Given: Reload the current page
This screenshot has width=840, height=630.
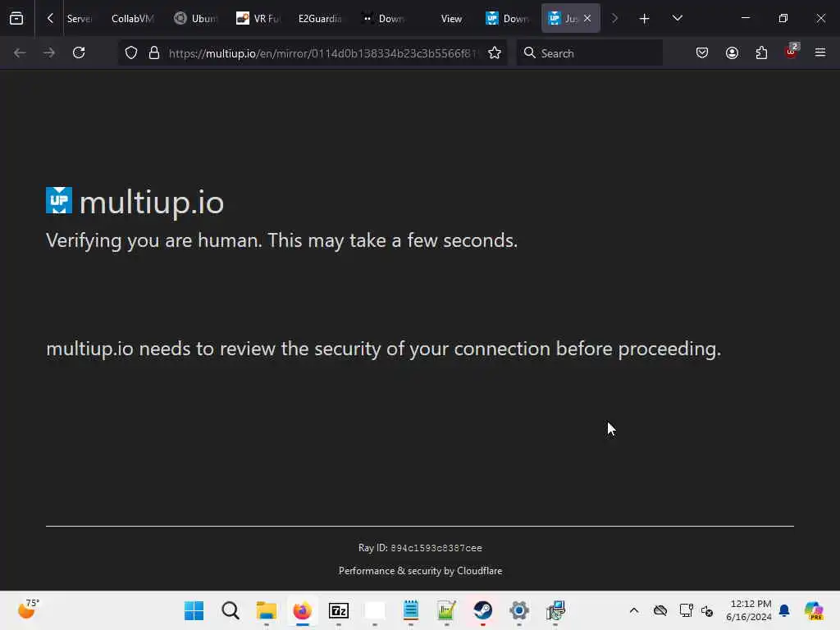Looking at the screenshot, I should 79,53.
